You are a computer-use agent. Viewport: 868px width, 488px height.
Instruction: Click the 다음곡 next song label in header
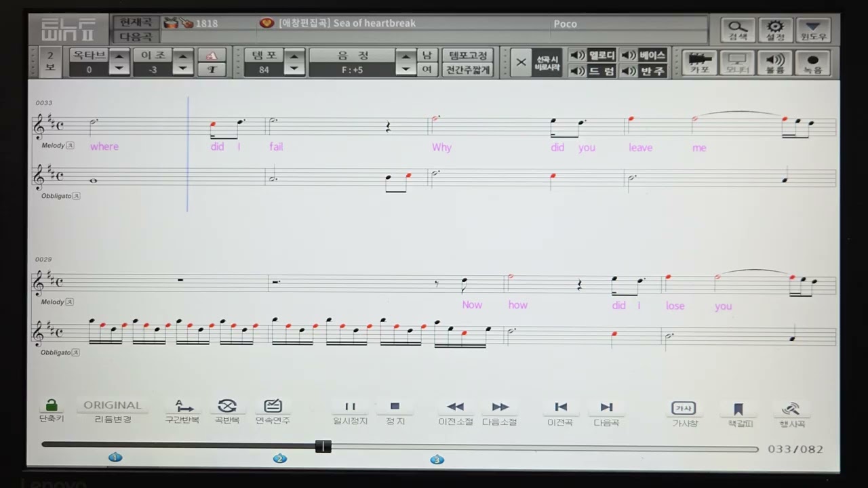[x=136, y=37]
